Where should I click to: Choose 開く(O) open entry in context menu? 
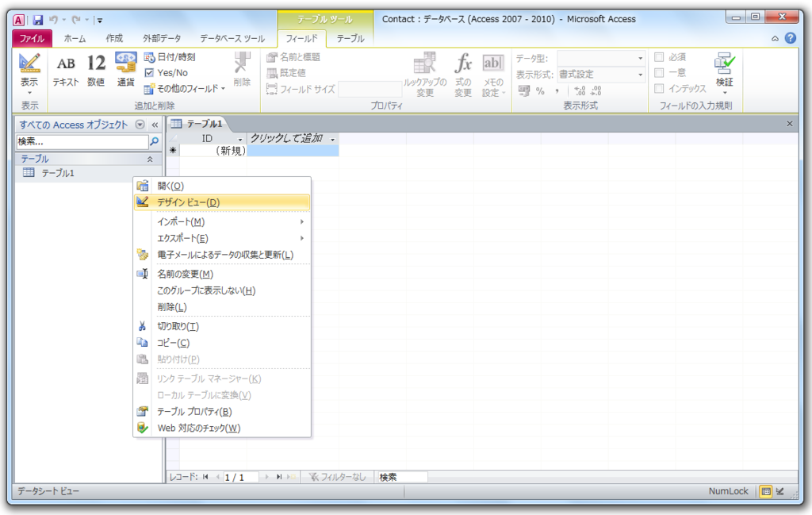[222, 186]
